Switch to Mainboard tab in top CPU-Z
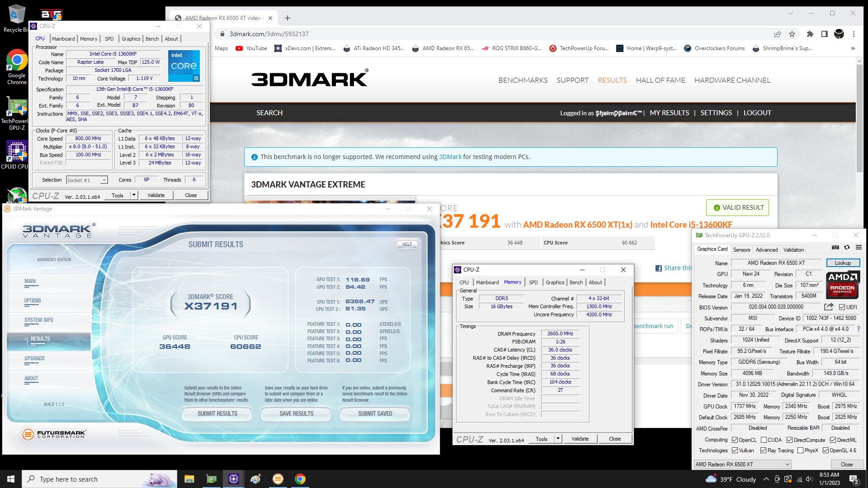 tap(63, 39)
